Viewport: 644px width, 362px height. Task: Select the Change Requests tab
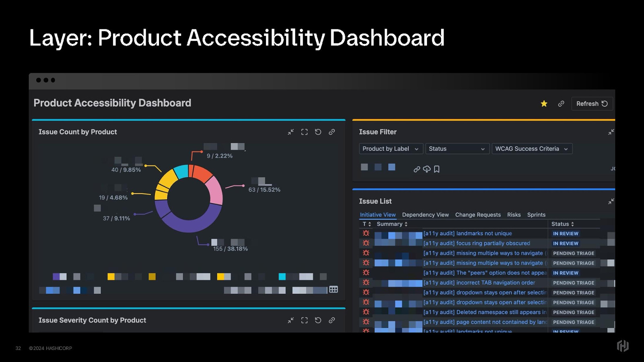pyautogui.click(x=478, y=215)
